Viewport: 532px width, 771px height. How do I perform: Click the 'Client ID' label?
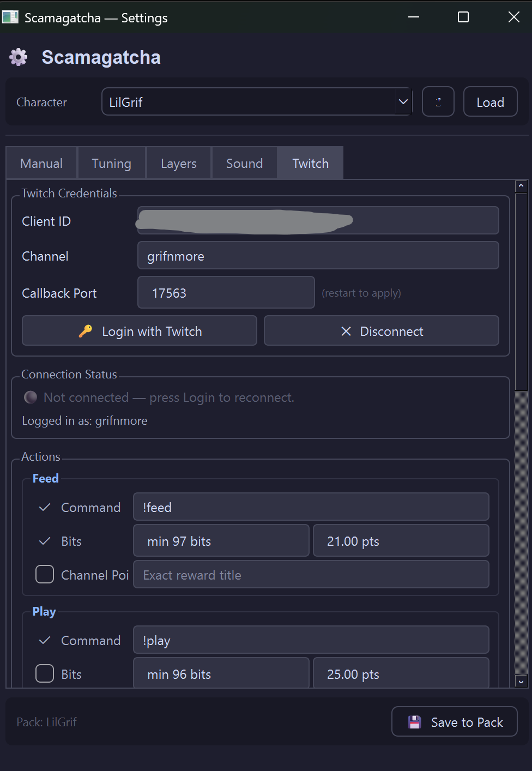[46, 221]
